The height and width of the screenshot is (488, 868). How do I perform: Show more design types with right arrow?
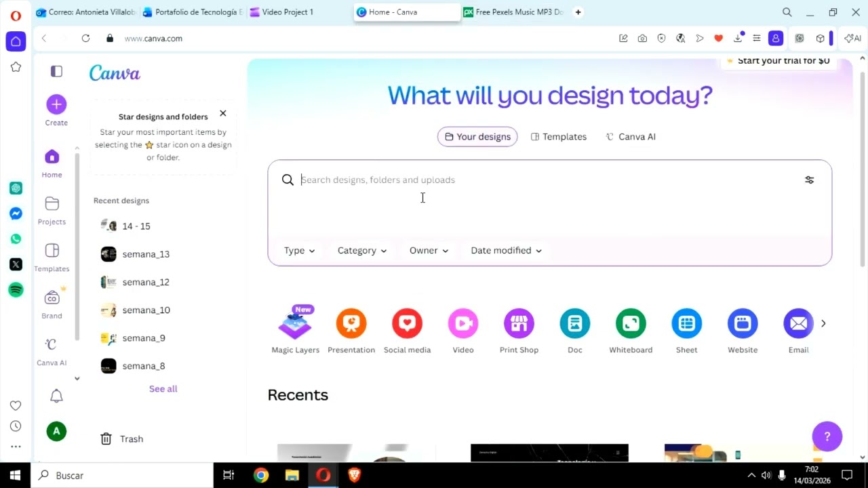pyautogui.click(x=823, y=323)
